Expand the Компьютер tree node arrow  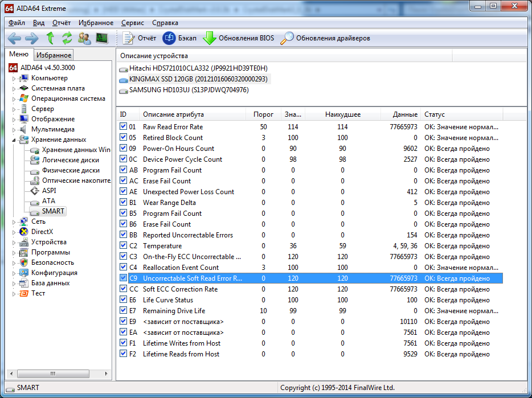14,79
